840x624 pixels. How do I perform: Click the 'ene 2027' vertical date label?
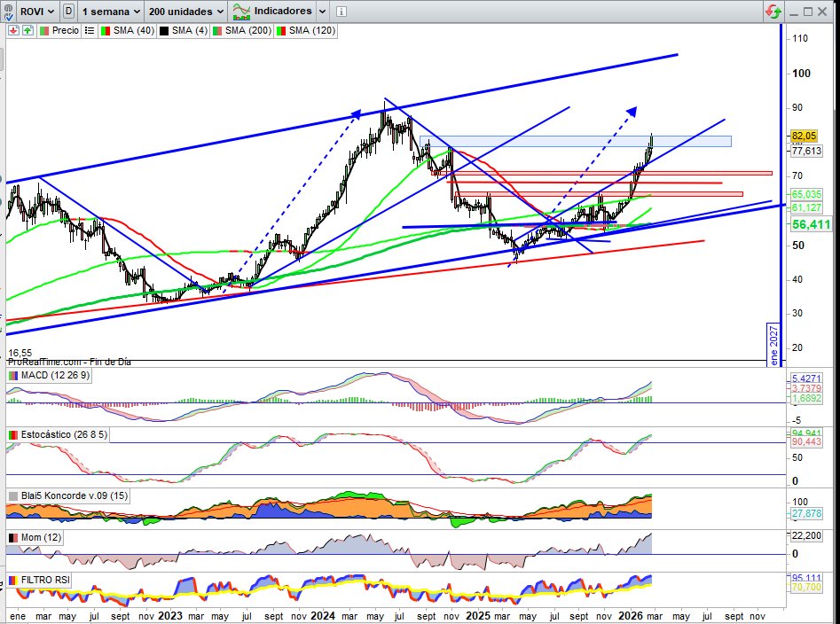point(773,345)
